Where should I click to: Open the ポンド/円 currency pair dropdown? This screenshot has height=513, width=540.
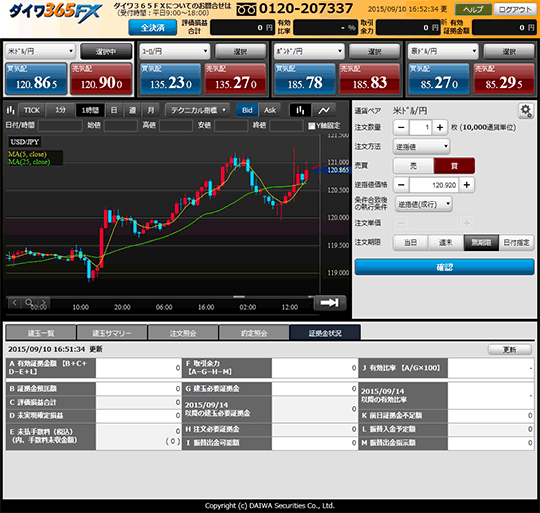309,51
